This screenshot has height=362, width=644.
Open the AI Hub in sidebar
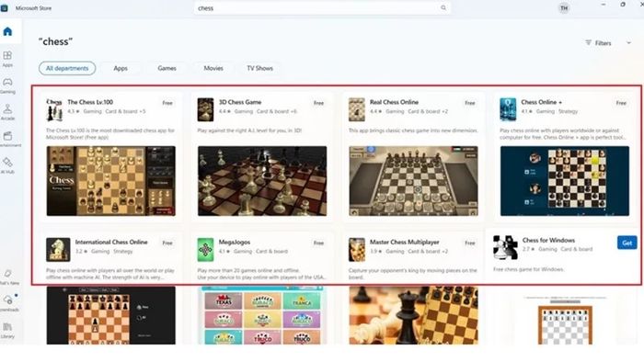pos(7,165)
